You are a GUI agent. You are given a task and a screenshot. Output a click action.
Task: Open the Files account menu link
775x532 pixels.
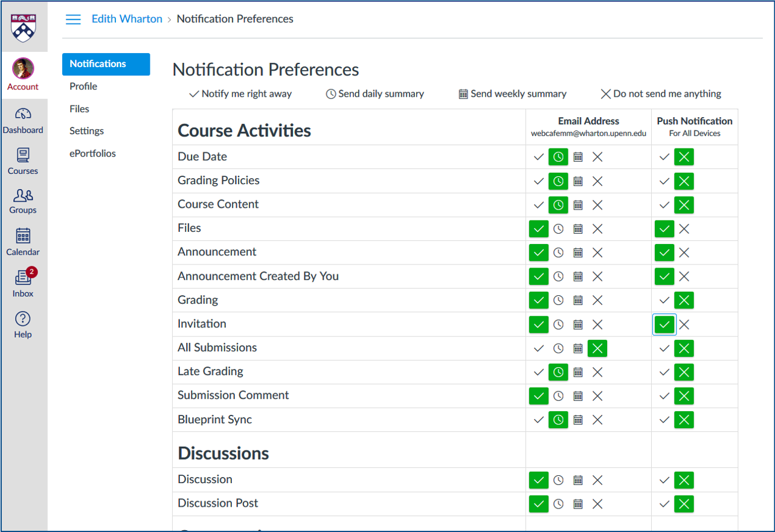(79, 109)
